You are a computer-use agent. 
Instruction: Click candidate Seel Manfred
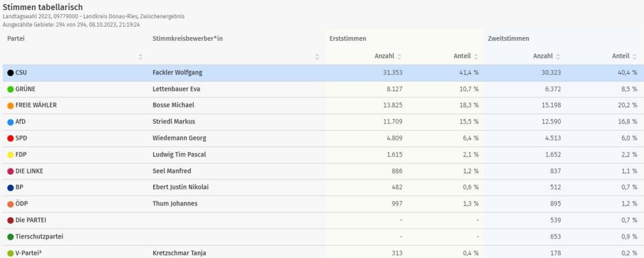click(x=172, y=171)
